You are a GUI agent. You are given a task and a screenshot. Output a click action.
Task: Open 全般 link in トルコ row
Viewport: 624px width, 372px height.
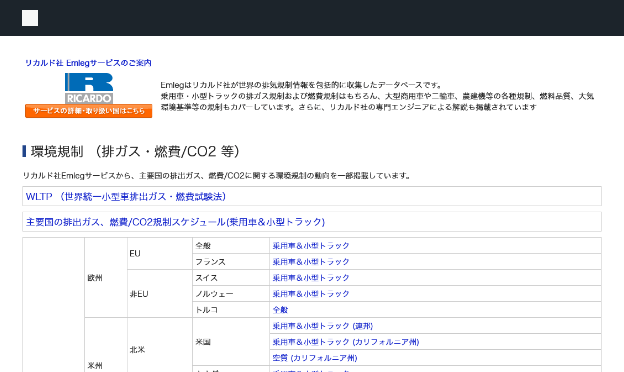pyautogui.click(x=280, y=310)
